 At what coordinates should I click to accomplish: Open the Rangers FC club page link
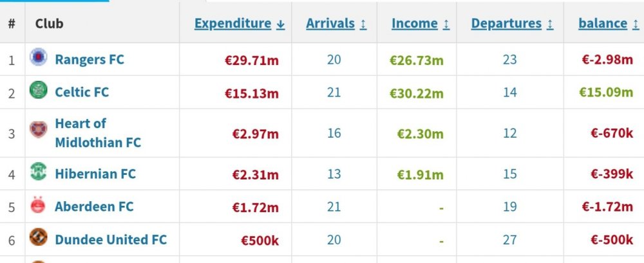pos(90,60)
